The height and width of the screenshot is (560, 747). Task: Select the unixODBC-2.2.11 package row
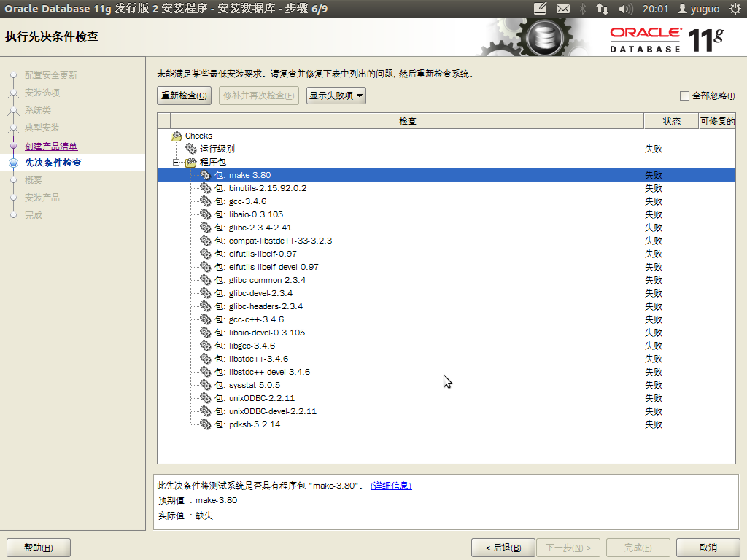click(x=446, y=397)
